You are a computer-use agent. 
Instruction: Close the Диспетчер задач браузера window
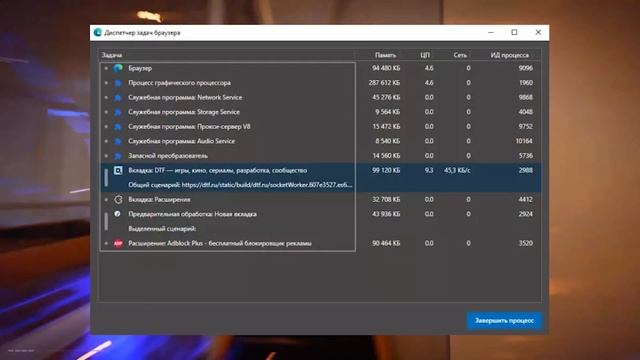click(x=538, y=32)
